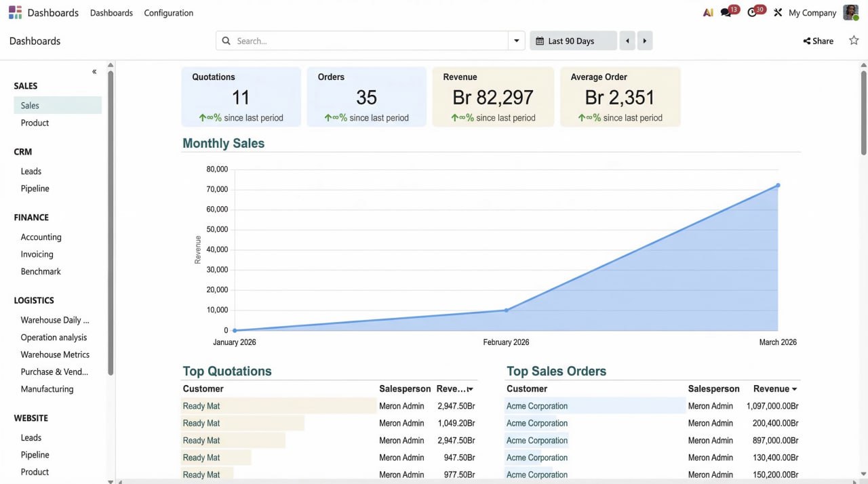Open the Odoo apps home icon

[15, 13]
